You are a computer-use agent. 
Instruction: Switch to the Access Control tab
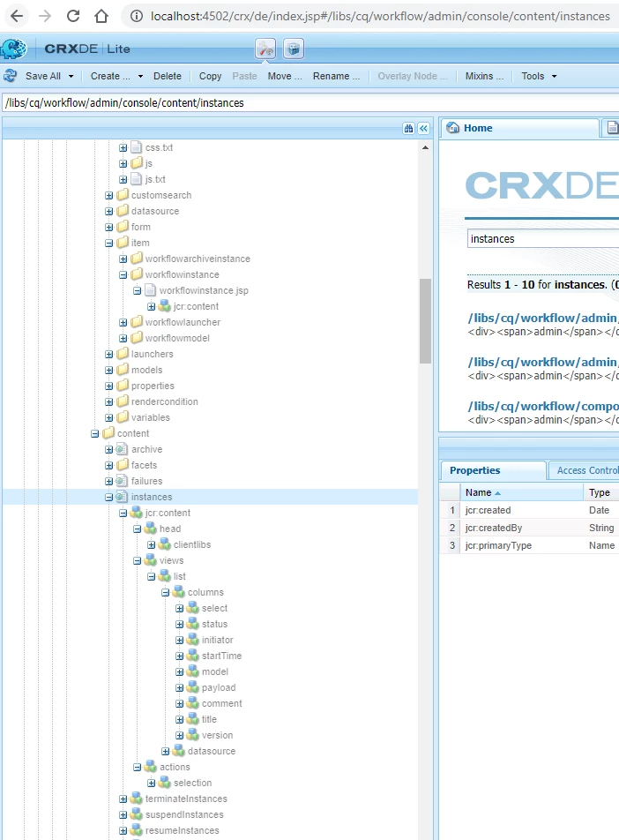coord(585,470)
